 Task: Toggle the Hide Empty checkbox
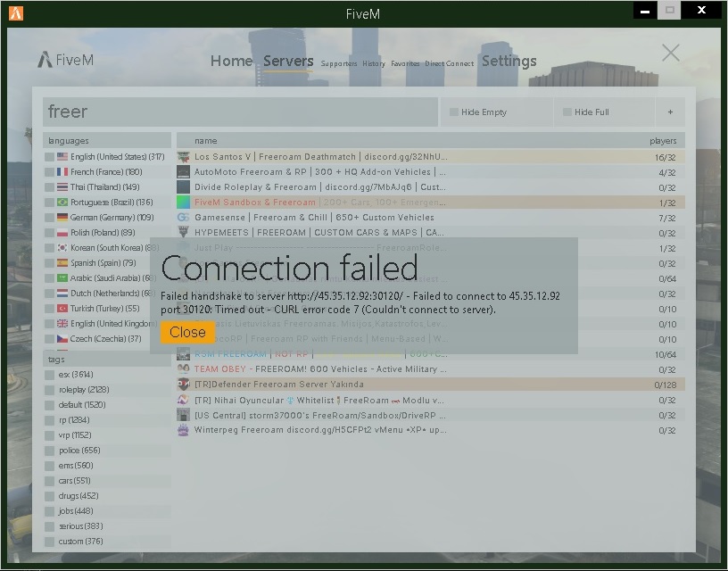point(454,112)
